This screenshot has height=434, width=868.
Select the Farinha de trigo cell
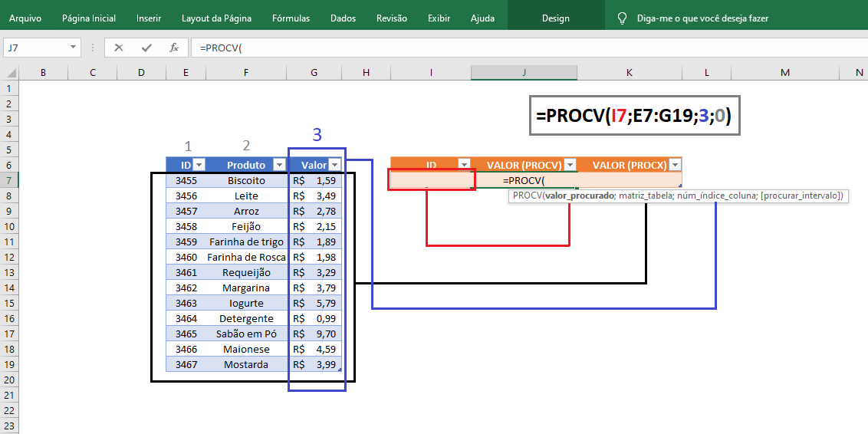pos(246,242)
